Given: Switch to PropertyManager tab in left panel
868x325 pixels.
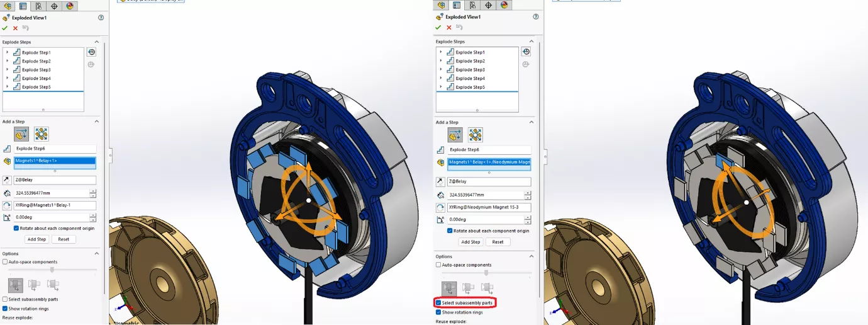Looking at the screenshot, I should 23,6.
